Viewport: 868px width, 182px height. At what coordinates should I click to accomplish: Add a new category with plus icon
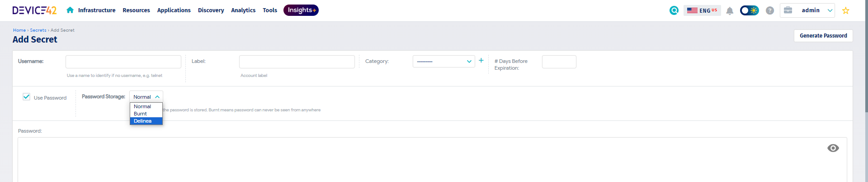pyautogui.click(x=481, y=60)
